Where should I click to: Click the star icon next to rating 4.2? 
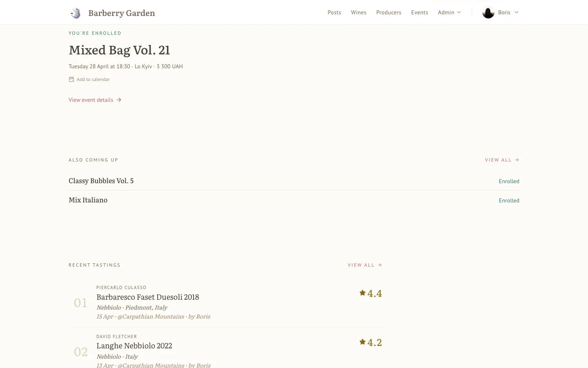(362, 341)
